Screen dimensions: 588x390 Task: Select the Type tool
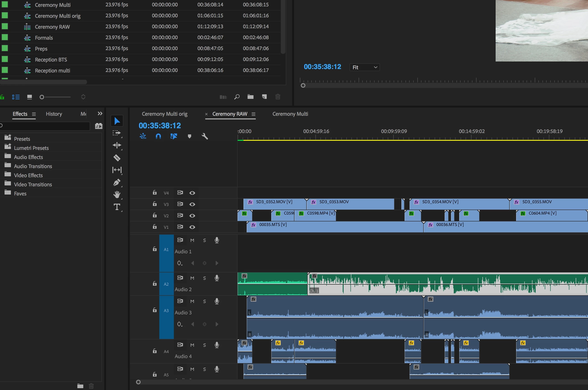tap(117, 207)
